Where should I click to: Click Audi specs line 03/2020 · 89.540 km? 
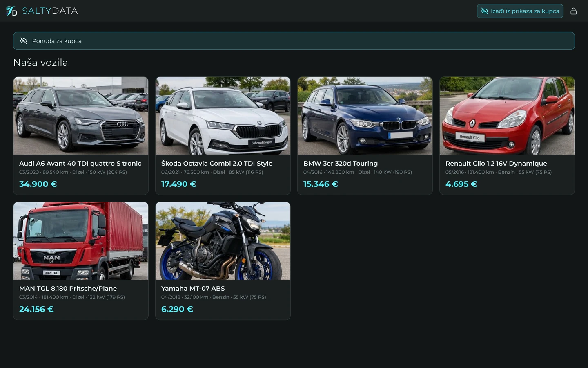click(x=73, y=172)
